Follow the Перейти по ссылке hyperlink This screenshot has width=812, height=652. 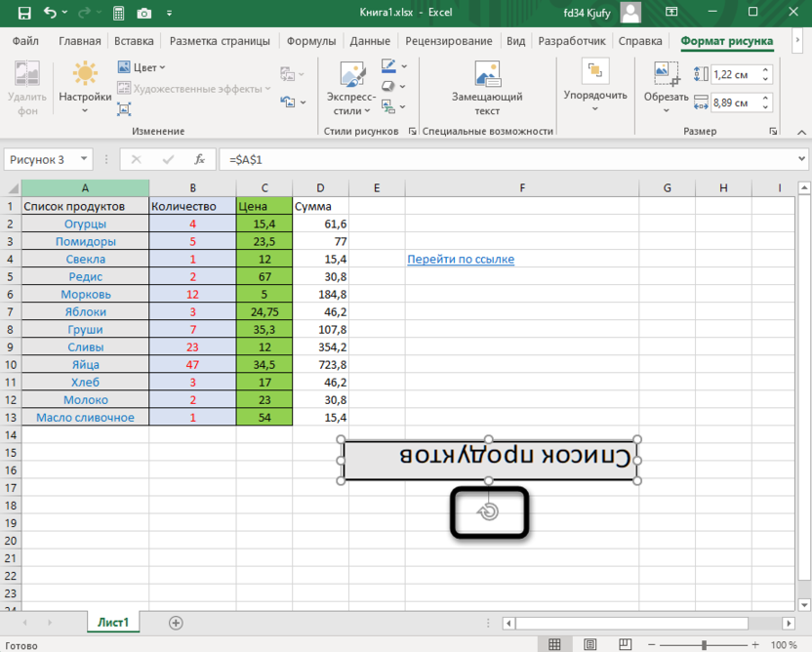coord(461,259)
